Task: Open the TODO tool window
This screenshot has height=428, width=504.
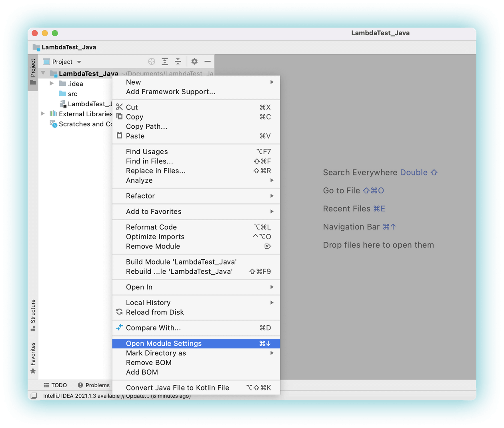Action: coord(55,385)
